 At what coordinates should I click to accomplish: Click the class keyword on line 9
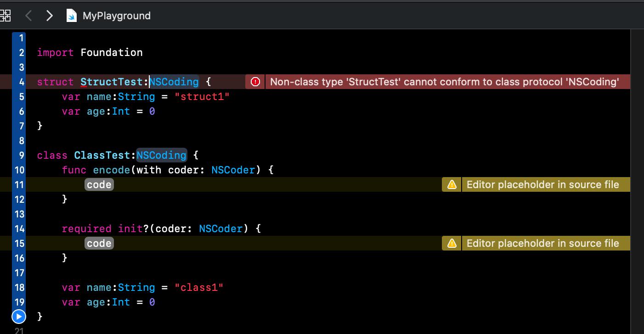click(52, 155)
